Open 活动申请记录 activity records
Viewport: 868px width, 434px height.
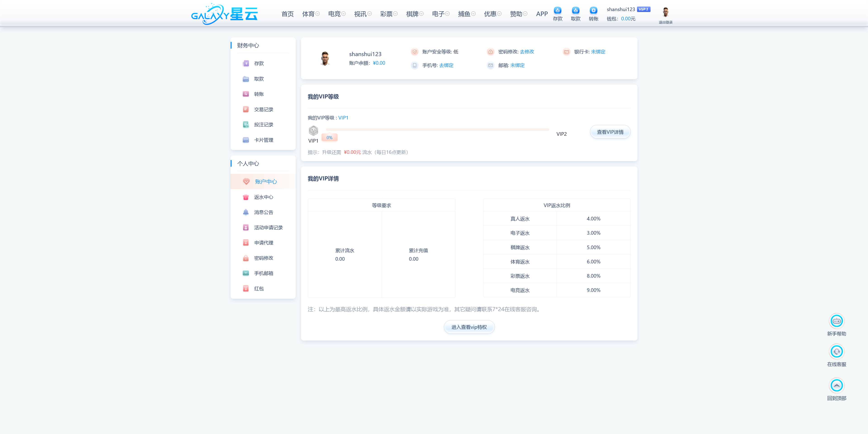click(x=269, y=227)
